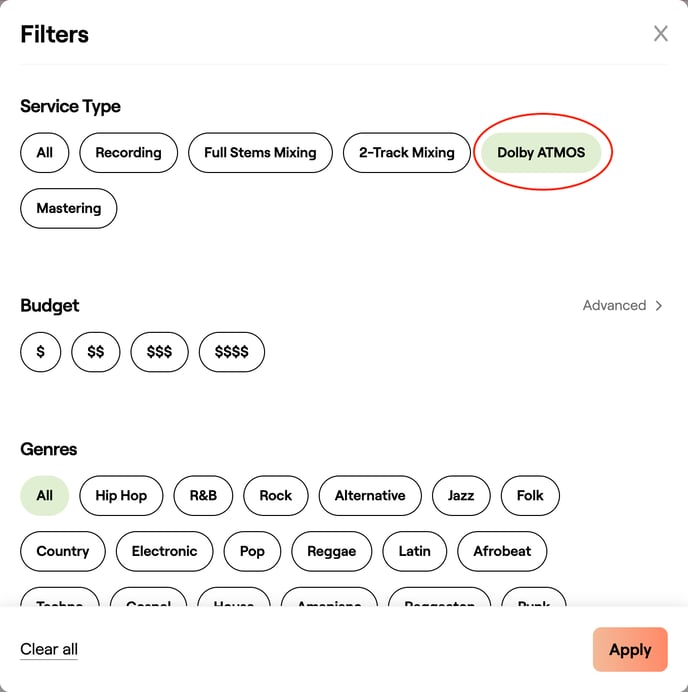Viewport: 688px width, 692px height.
Task: Click the Clear all link
Action: point(49,650)
